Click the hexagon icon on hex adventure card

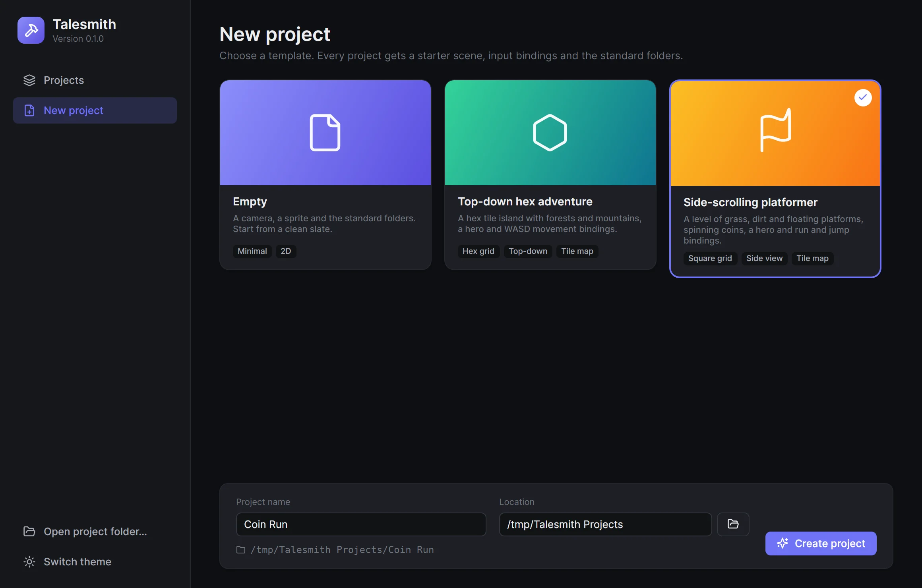[550, 133]
